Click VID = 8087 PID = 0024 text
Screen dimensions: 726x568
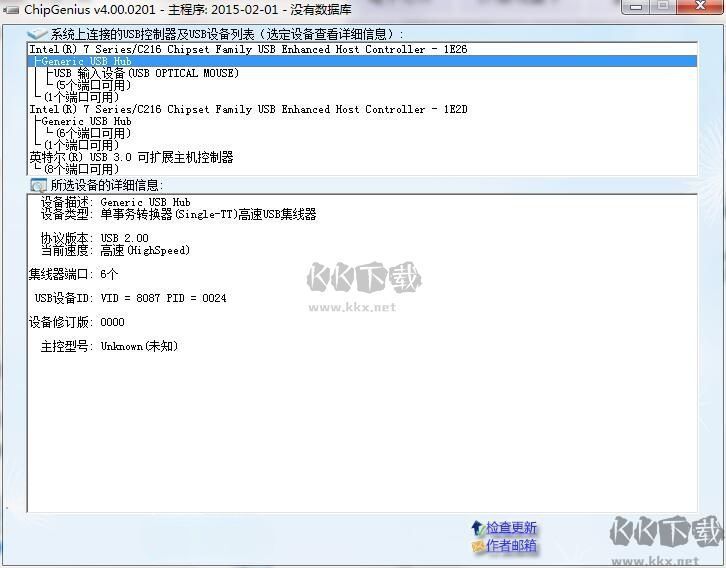pyautogui.click(x=163, y=298)
